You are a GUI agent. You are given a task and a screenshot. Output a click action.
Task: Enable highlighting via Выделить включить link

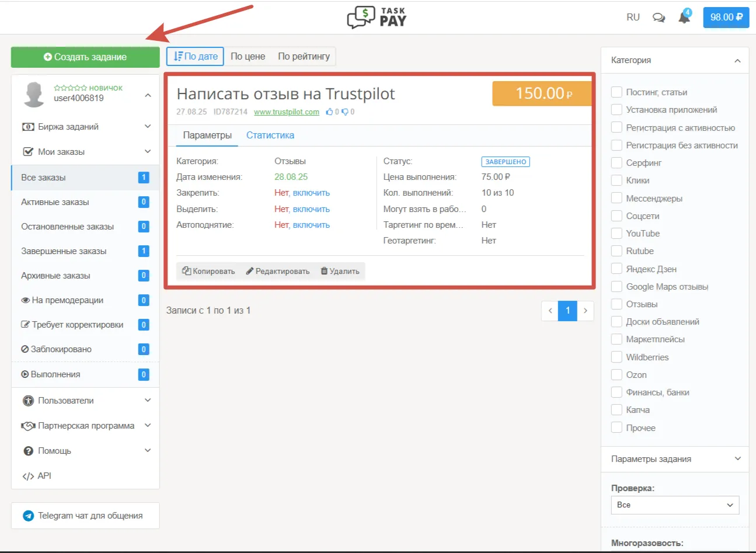(x=311, y=209)
